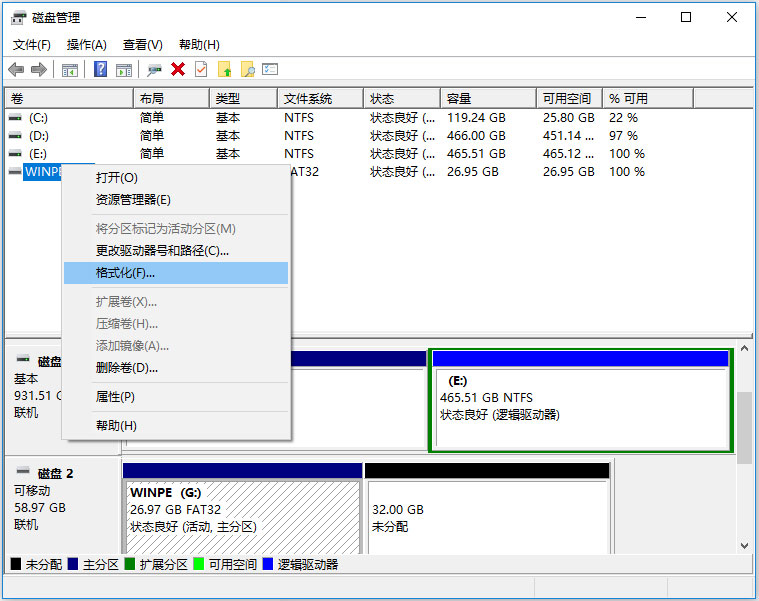Choose 帮助(H) in context menu

176,426
